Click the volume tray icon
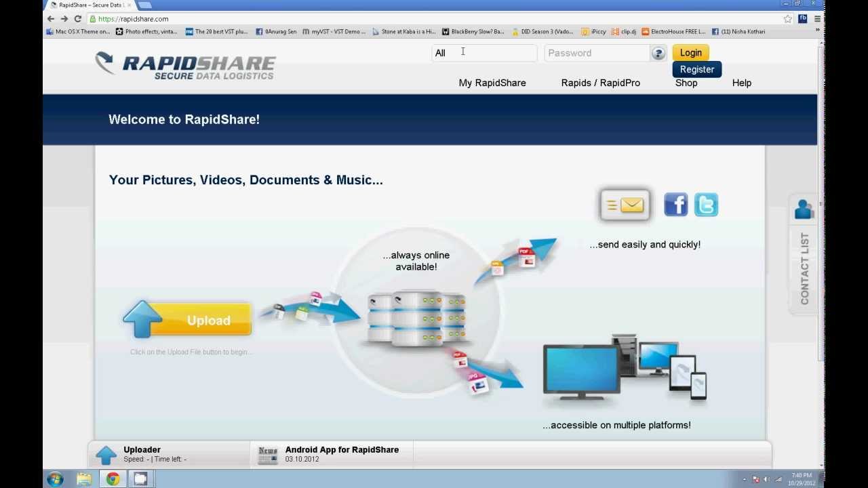The width and height of the screenshot is (868, 488). (767, 480)
